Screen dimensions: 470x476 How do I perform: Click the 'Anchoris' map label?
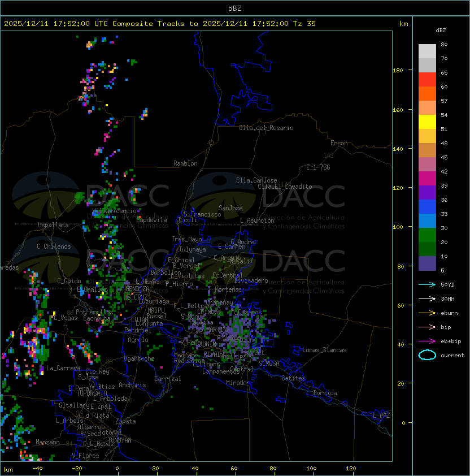[x=132, y=385]
